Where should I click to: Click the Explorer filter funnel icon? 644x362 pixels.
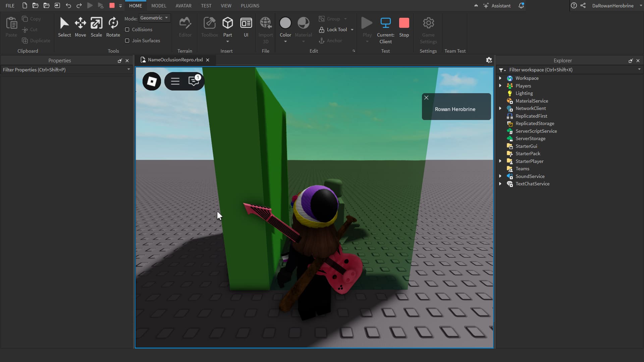(502, 70)
